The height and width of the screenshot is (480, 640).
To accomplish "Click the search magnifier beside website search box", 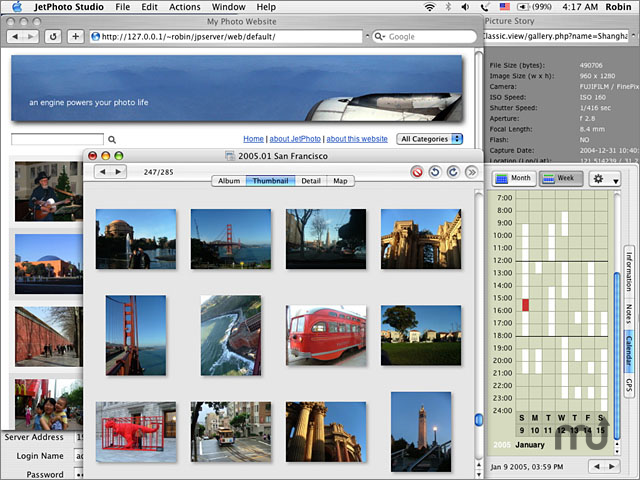I will [x=112, y=140].
